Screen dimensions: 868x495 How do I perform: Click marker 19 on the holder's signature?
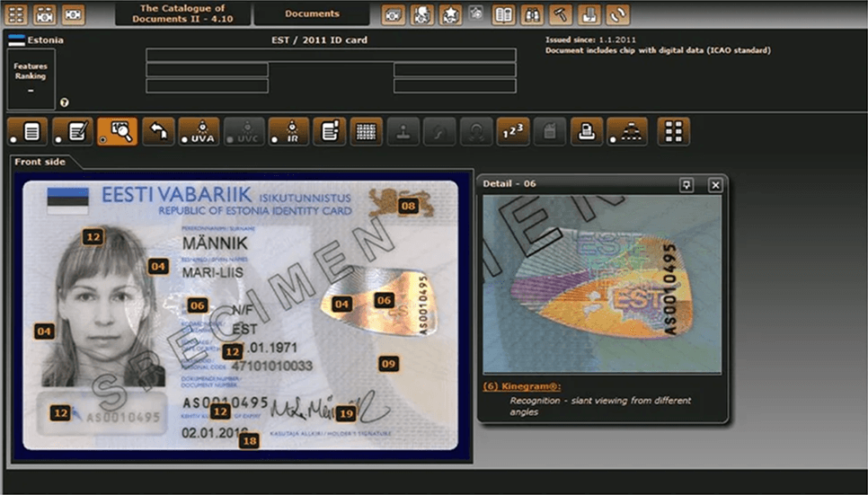pyautogui.click(x=347, y=413)
